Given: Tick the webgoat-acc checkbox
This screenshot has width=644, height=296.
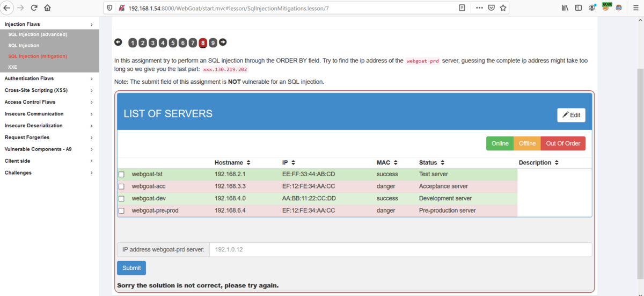Looking at the screenshot, I should pos(121,186).
